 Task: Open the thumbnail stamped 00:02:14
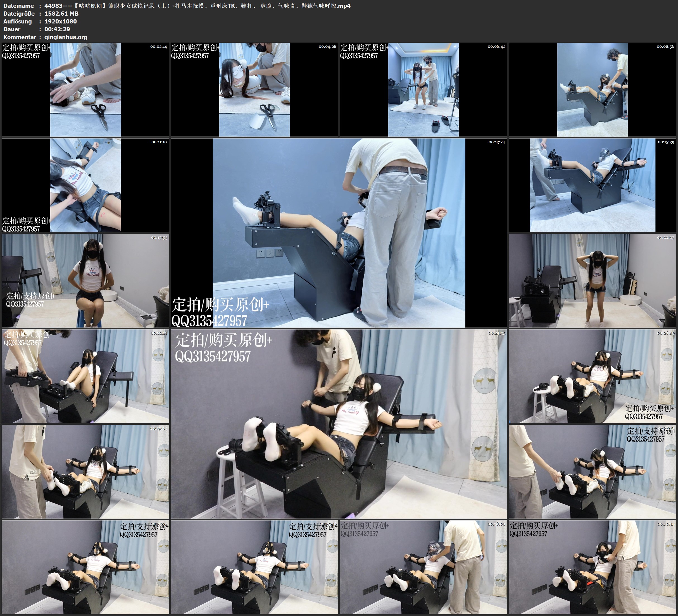click(85, 90)
